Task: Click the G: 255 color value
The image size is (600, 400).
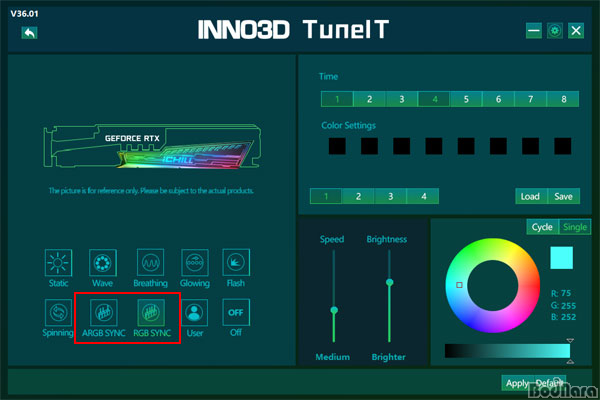Action: tap(563, 305)
